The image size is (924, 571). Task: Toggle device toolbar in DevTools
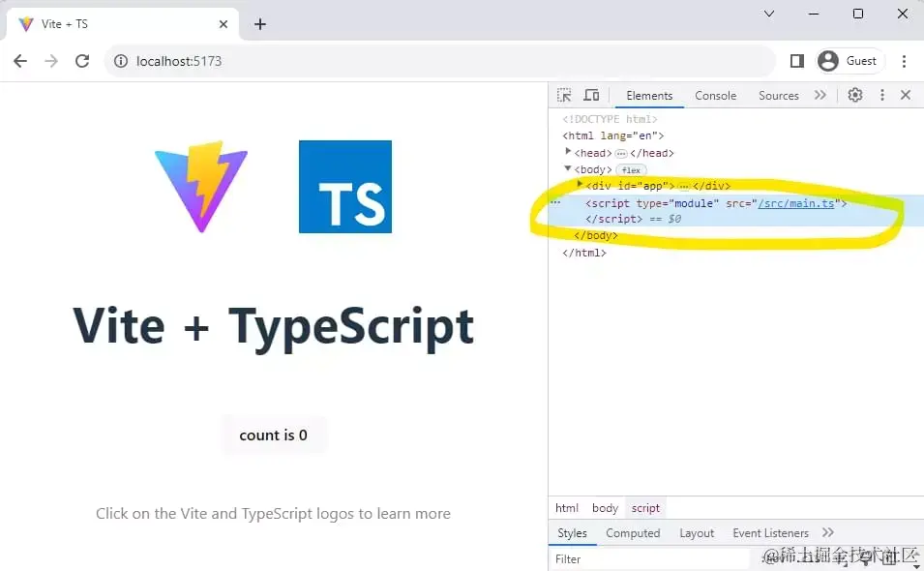click(x=591, y=95)
